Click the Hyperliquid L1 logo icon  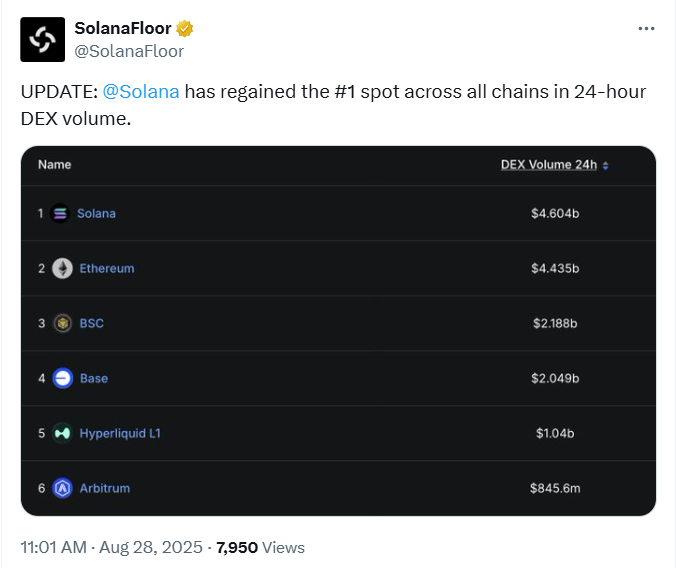(62, 433)
